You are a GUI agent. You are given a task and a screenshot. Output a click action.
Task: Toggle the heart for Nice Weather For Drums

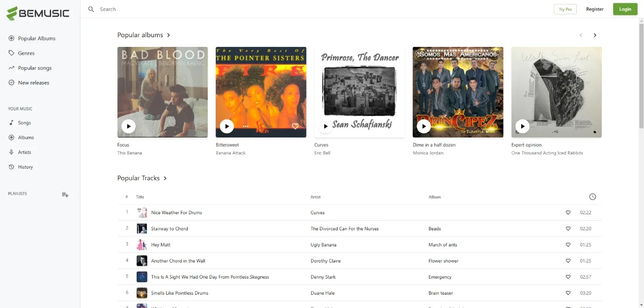(x=568, y=212)
